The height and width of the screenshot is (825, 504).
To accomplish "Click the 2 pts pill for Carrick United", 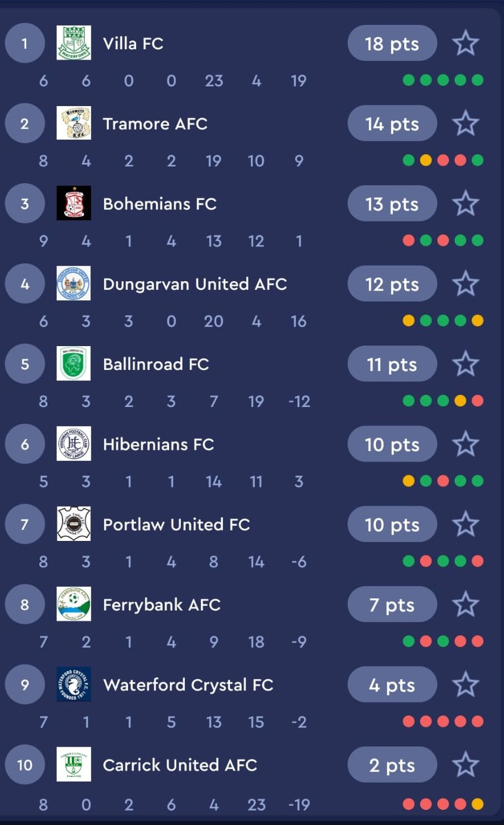I will [x=392, y=765].
